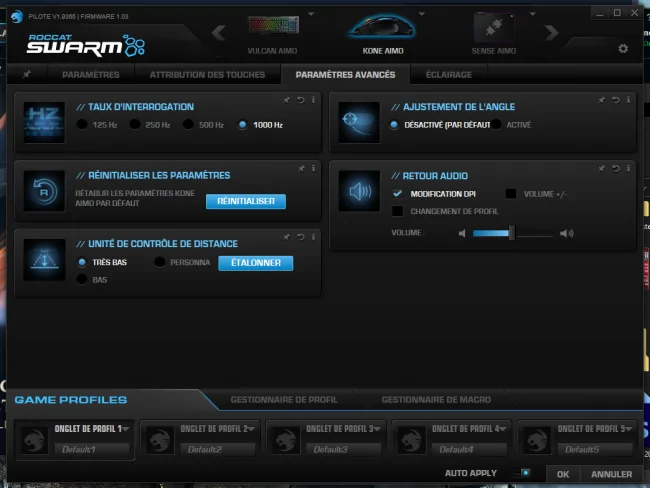Select 500 Hz polling rate
Screen dimensions: 650x488
click(x=188, y=124)
